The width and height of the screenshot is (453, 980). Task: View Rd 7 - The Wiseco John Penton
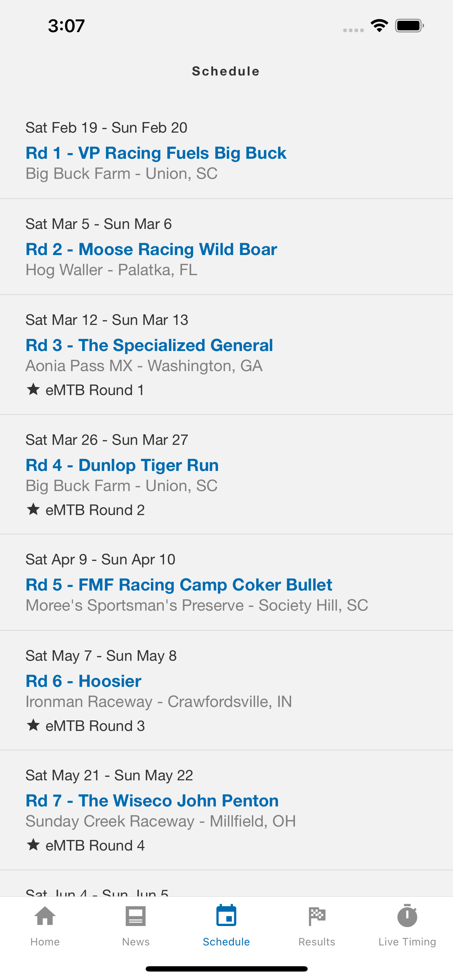(x=152, y=800)
